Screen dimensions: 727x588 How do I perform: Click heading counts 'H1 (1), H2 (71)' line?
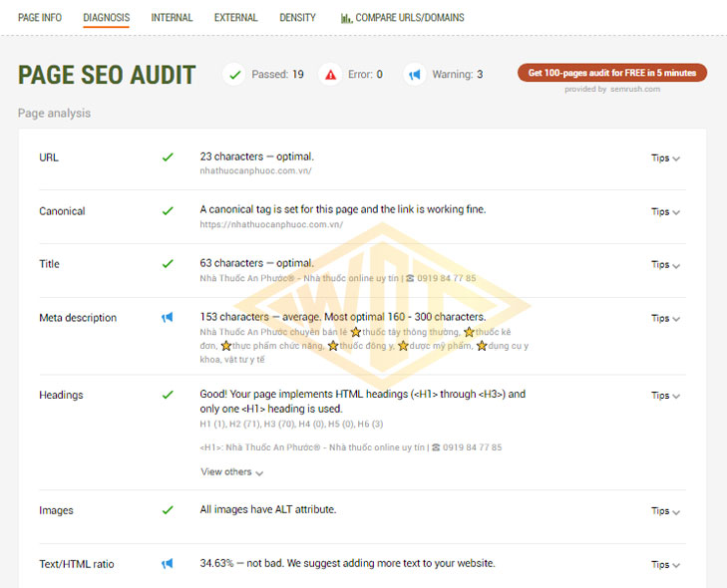pos(291,424)
